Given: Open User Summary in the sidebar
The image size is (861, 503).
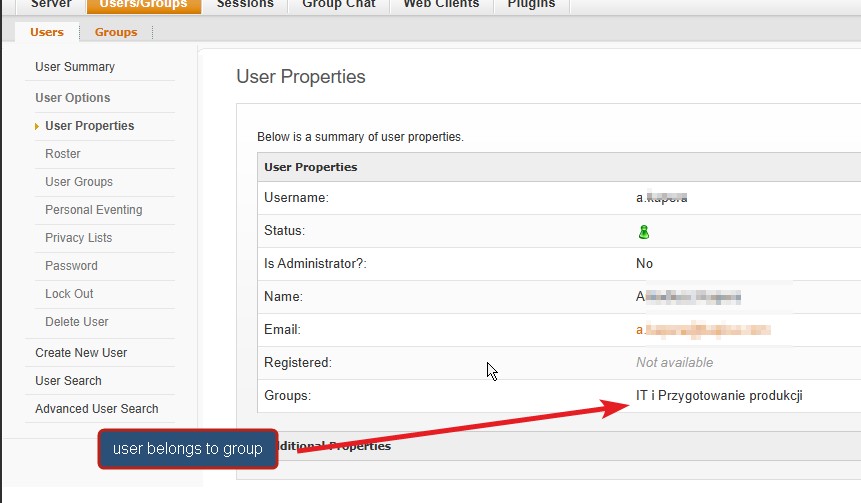Looking at the screenshot, I should click(x=75, y=67).
